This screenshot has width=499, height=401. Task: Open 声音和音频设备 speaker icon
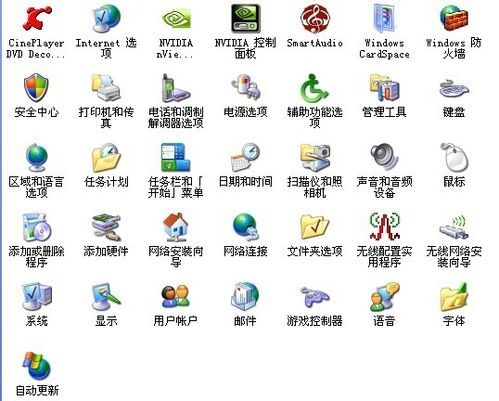click(x=384, y=158)
